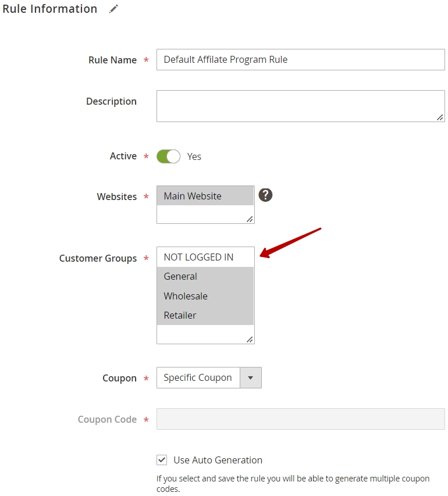Click the Specific Coupon select field

pos(209,378)
